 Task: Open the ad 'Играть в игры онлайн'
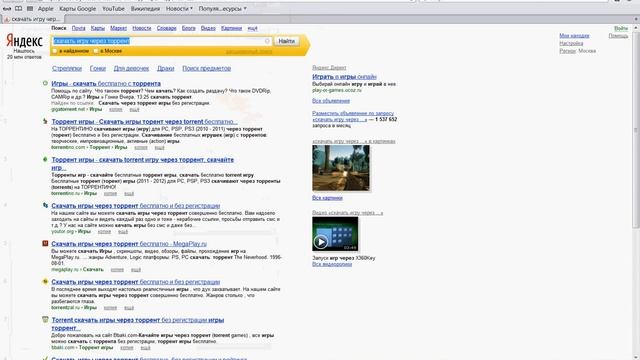(x=344, y=76)
